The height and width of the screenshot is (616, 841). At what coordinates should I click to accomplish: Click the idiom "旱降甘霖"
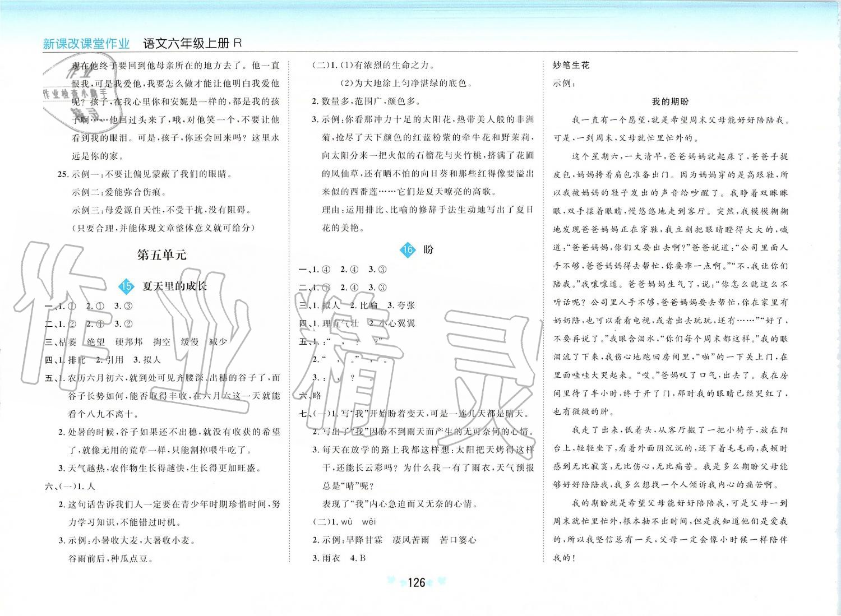pyautogui.click(x=364, y=540)
